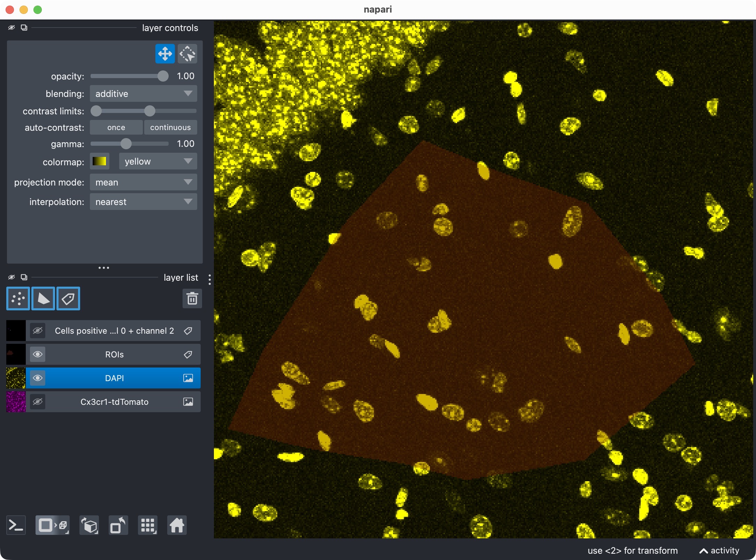Click the ROIs layer thumbnail
This screenshot has width=756, height=560.
pos(16,355)
